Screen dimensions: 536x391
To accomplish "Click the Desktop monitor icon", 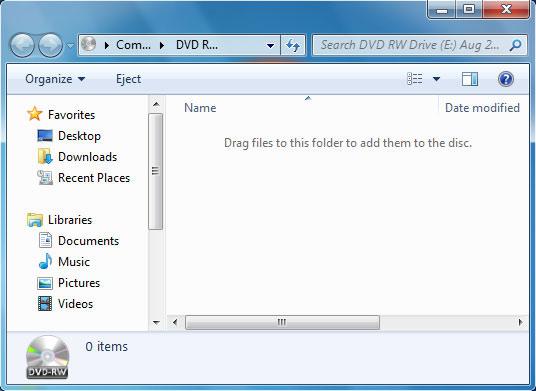I will coord(45,136).
